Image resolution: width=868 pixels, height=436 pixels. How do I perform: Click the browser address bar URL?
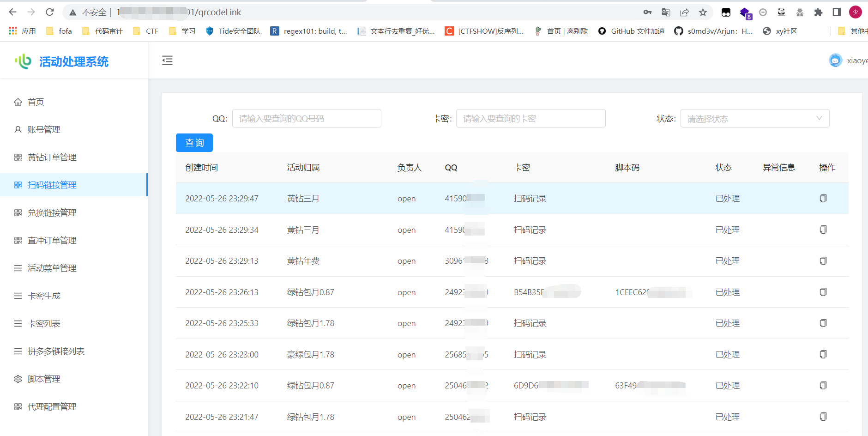[179, 12]
